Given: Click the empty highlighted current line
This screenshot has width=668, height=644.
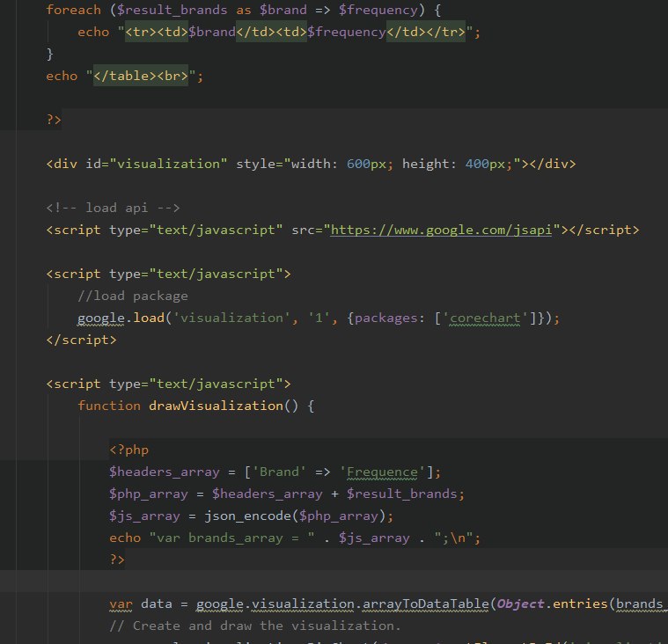Looking at the screenshot, I should (x=334, y=582).
